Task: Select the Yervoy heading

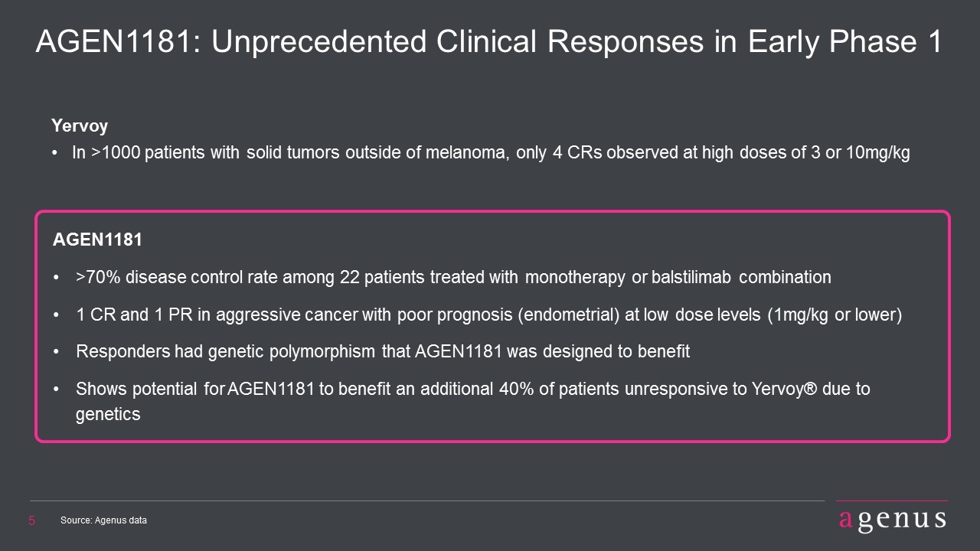Action: [x=80, y=126]
